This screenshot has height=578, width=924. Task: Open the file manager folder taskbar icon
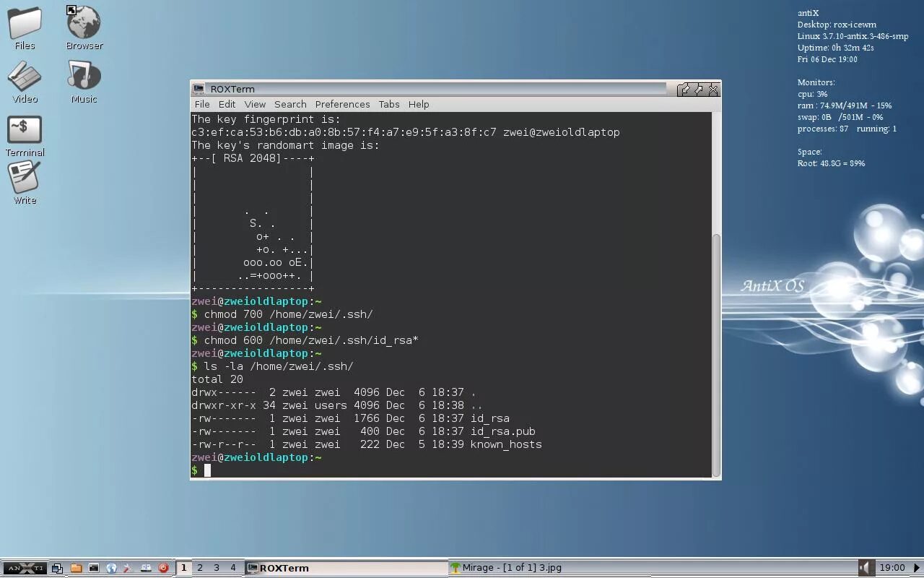(76, 568)
